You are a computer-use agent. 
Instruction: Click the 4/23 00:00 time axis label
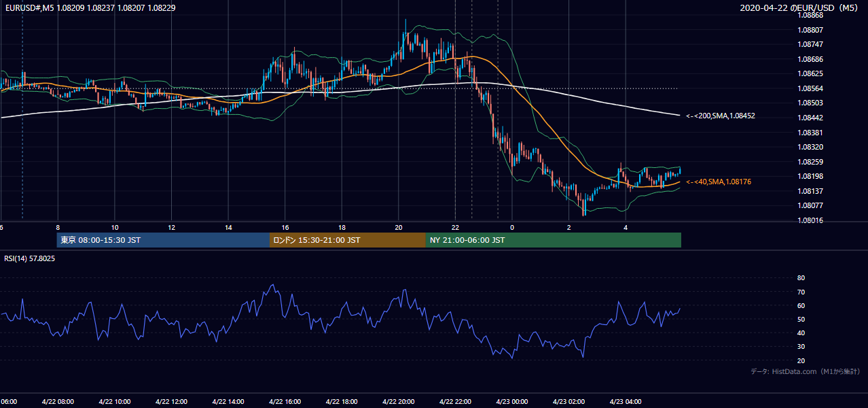512,402
